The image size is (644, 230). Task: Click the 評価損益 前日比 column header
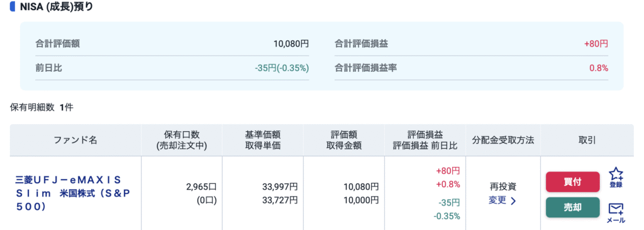coord(425,140)
